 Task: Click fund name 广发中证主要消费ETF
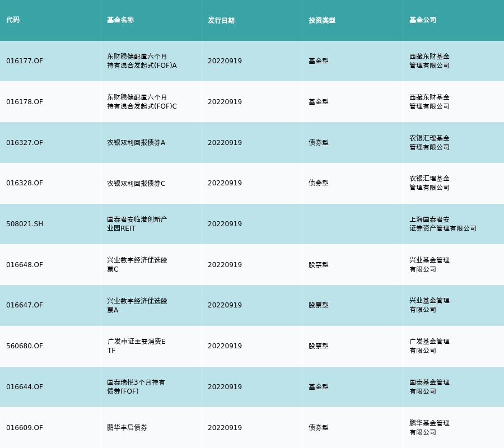tap(136, 346)
